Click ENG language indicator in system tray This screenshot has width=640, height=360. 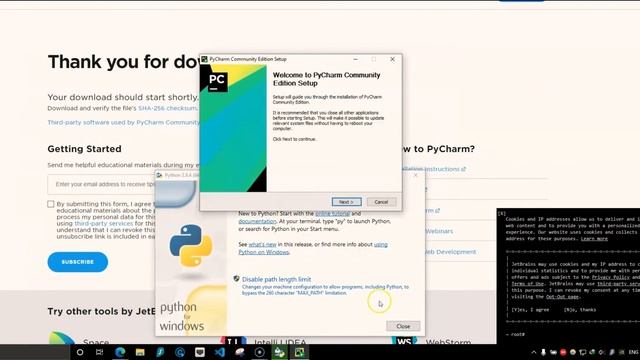tap(633, 352)
